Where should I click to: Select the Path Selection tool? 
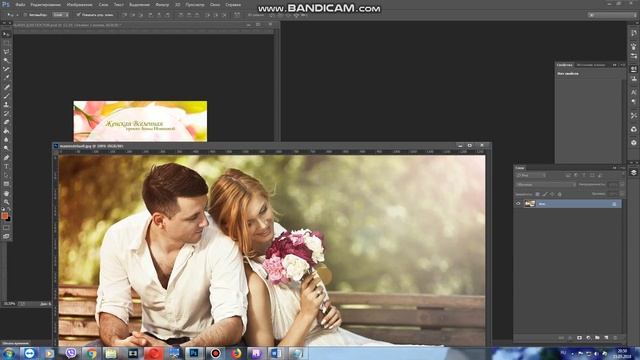6,175
